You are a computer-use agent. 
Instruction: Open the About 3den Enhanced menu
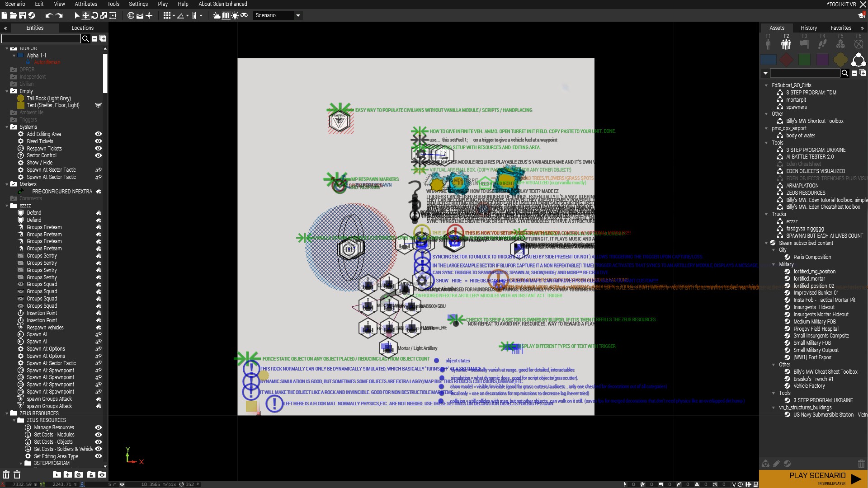(x=223, y=4)
